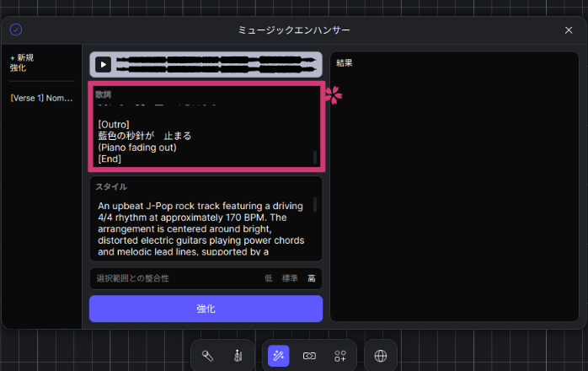The image size is (588, 371).
Task: Open the loop extend tool icon
Action: [x=309, y=356]
